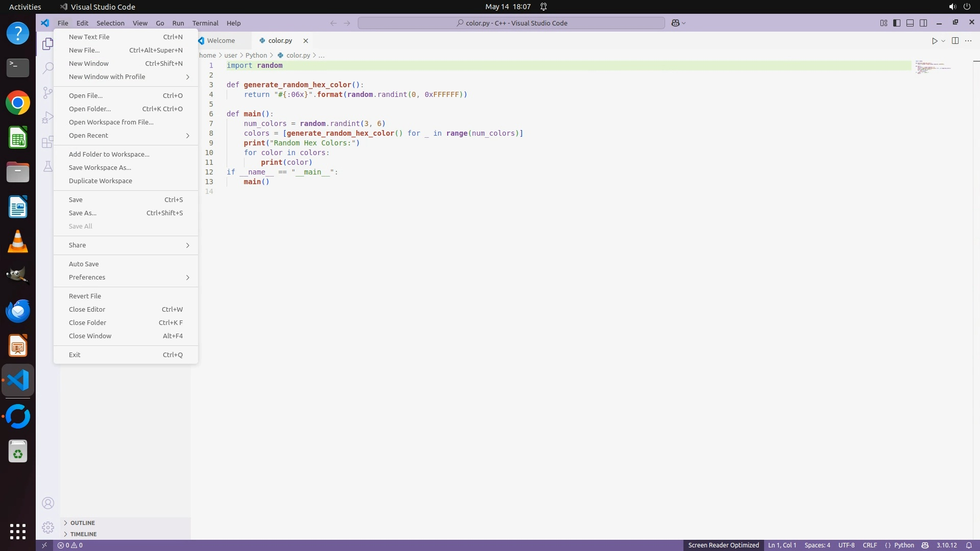
Task: Click the Copilot icon in title bar
Action: click(x=675, y=23)
